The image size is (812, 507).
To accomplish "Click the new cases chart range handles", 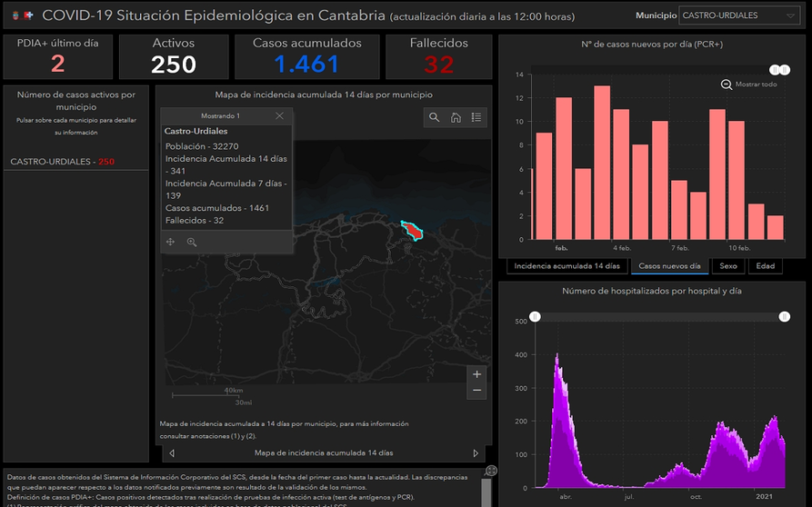I will click(x=779, y=70).
